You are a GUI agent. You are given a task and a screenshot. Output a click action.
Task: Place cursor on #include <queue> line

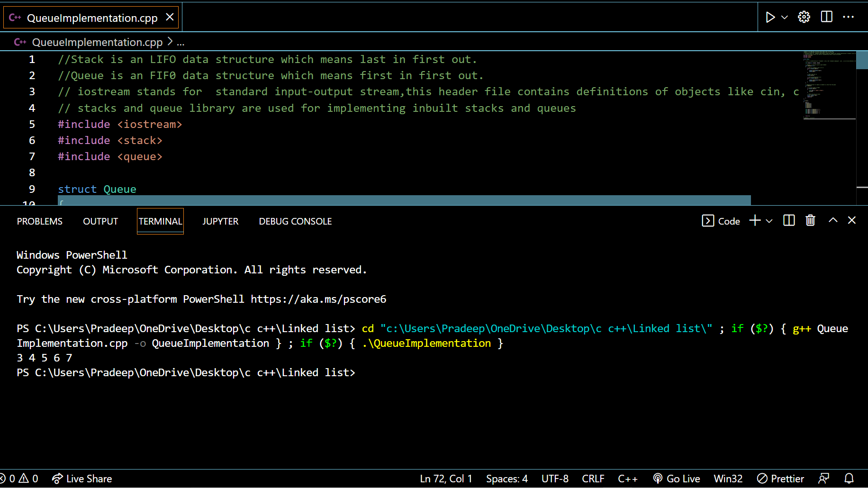(x=110, y=156)
